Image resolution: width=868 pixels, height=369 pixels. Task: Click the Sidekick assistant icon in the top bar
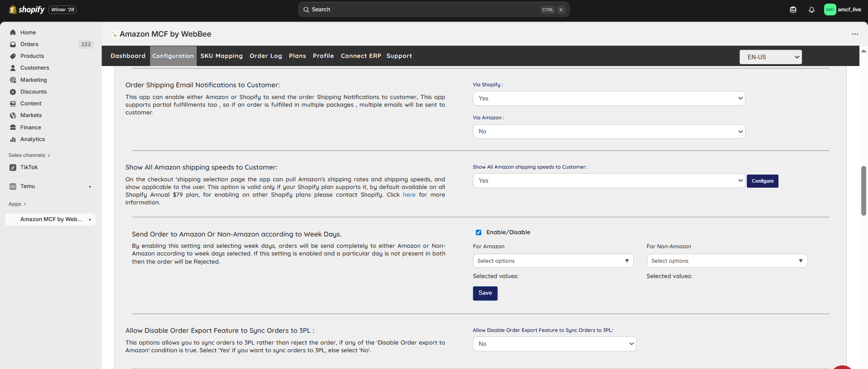[793, 9]
